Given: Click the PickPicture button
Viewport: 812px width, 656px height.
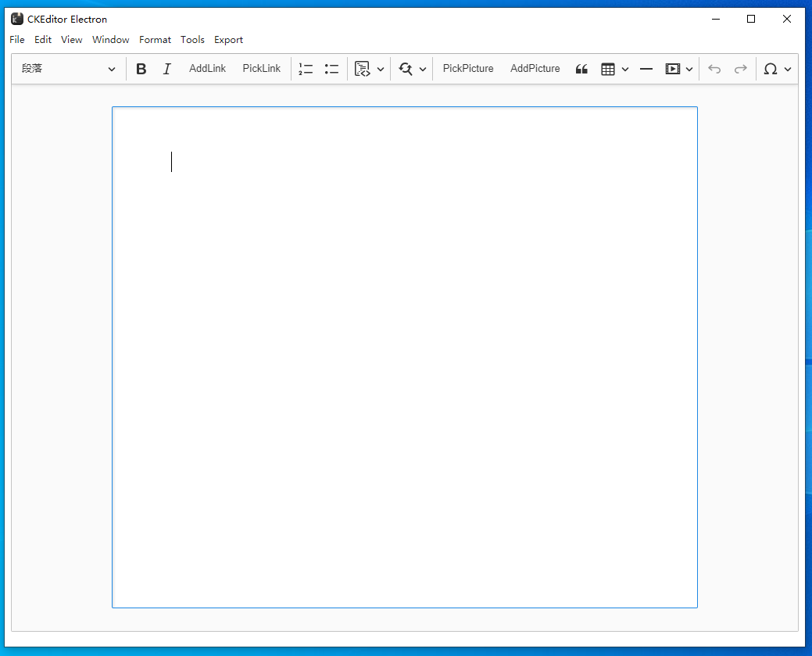Looking at the screenshot, I should pyautogui.click(x=467, y=69).
